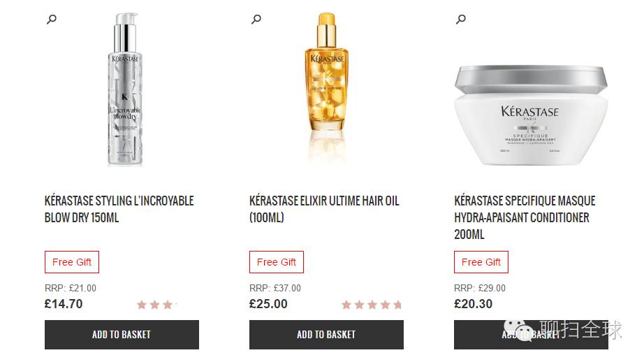Click the £25.00 price of Elixir Ultime
The image size is (644, 362).
[268, 304]
